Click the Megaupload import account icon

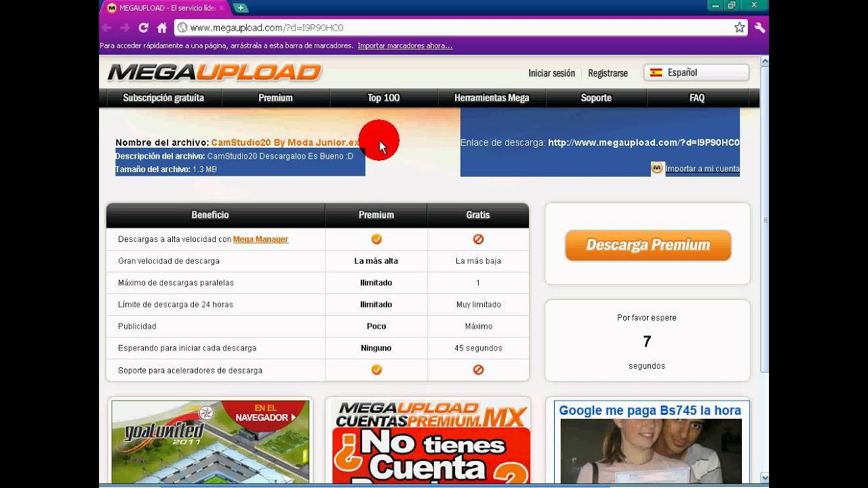click(657, 168)
